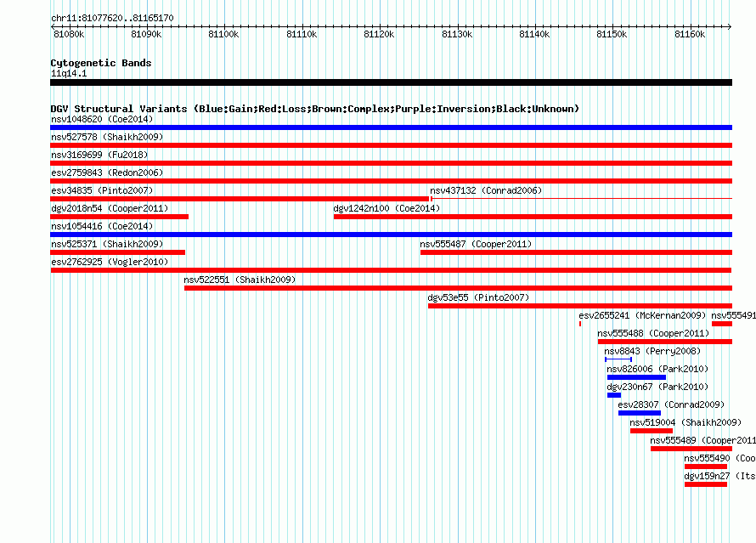This screenshot has height=543, width=756.
Task: Click the red bar under esv2759843
Action: click(391, 181)
